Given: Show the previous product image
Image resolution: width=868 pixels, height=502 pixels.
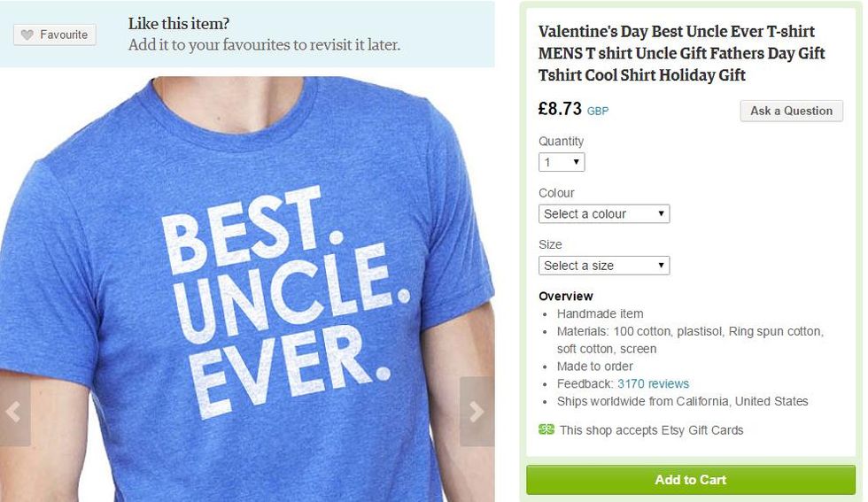Looking at the screenshot, I should [x=14, y=411].
